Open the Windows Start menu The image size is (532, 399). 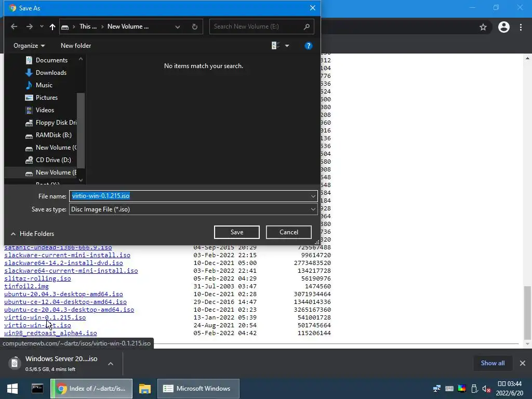click(x=12, y=389)
